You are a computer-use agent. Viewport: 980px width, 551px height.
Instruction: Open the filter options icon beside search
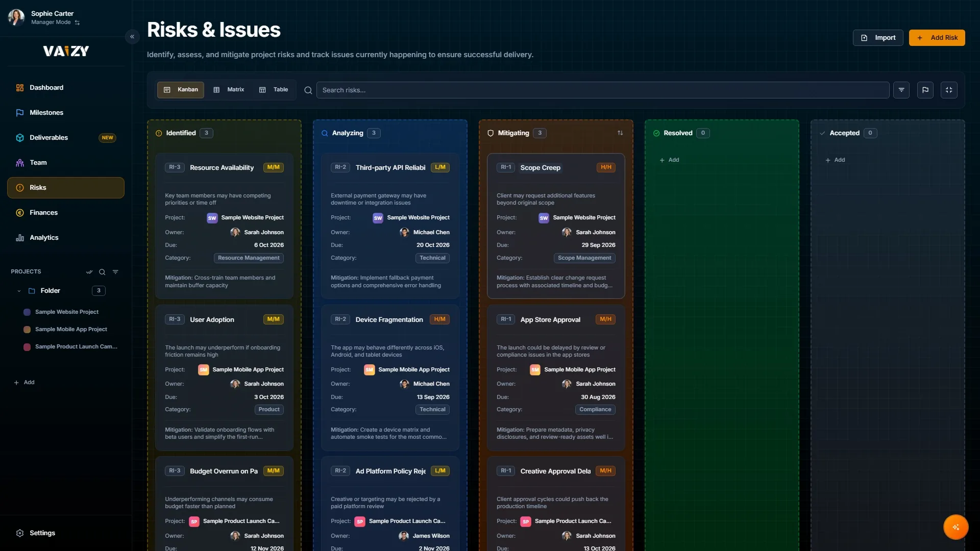click(x=901, y=90)
